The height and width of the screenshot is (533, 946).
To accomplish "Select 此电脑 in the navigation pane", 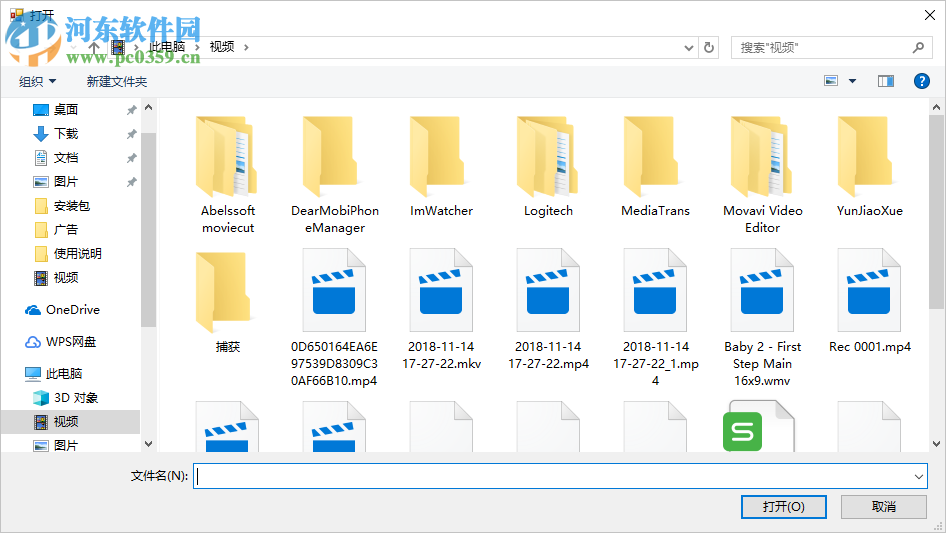I will tap(63, 374).
